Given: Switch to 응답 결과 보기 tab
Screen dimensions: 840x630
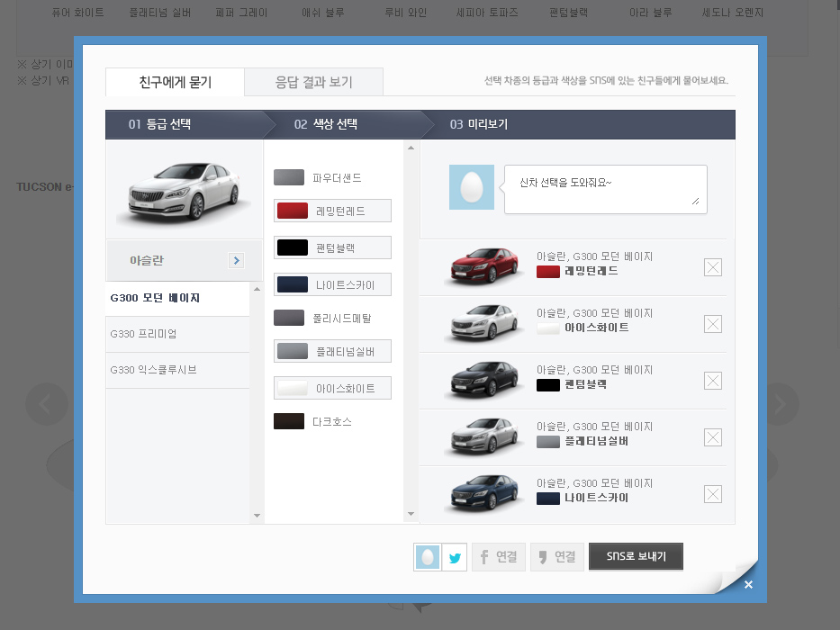Looking at the screenshot, I should (313, 82).
